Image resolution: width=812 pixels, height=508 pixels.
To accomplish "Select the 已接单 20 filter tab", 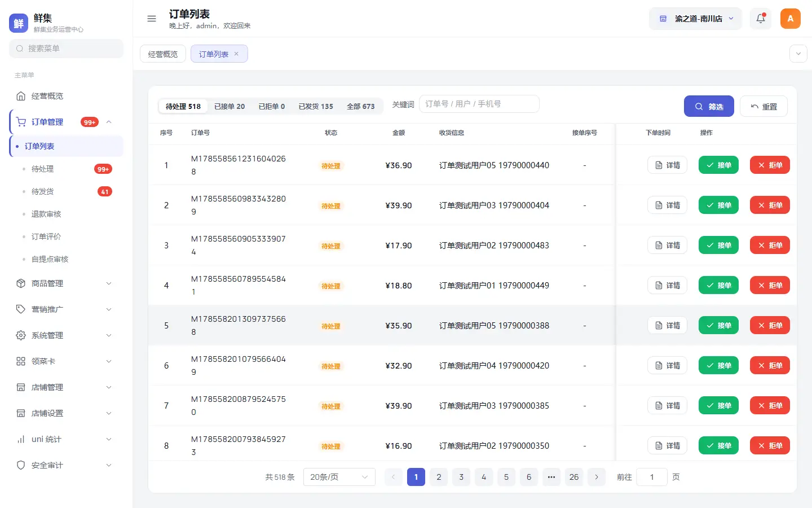I will (x=230, y=106).
